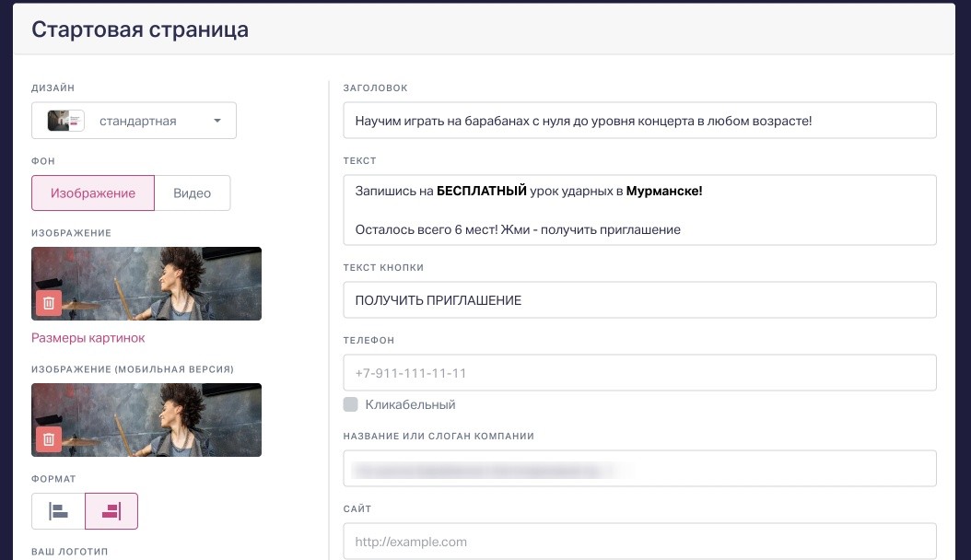
Task: Switch background to Видео
Action: (x=192, y=193)
